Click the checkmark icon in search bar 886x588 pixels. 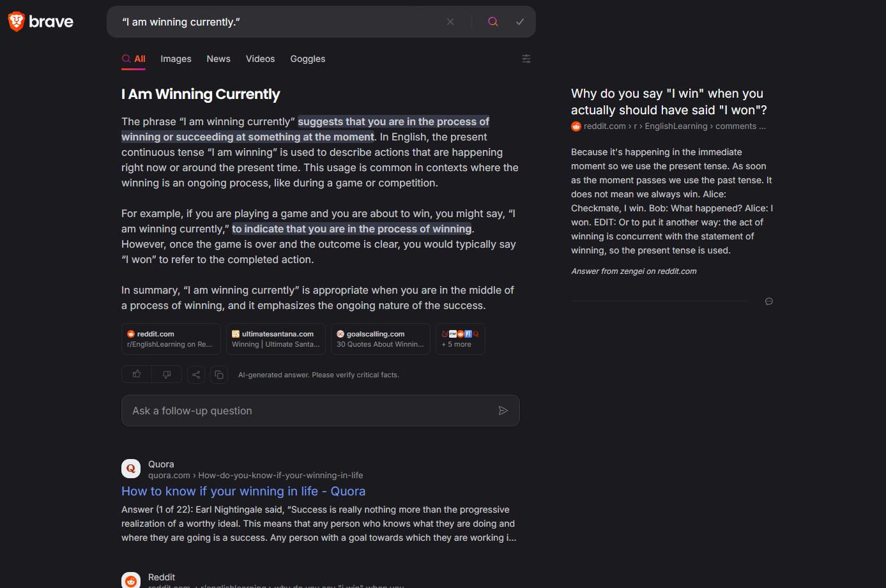(520, 22)
